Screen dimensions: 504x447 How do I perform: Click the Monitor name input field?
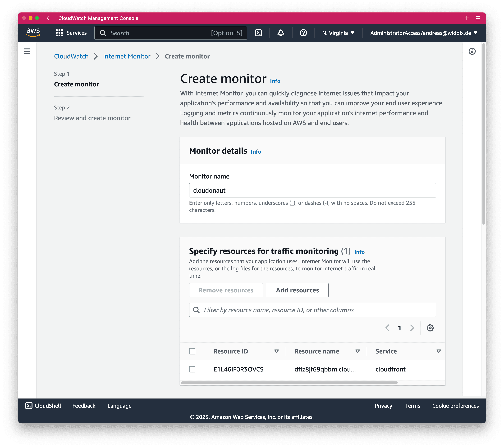coord(312,190)
